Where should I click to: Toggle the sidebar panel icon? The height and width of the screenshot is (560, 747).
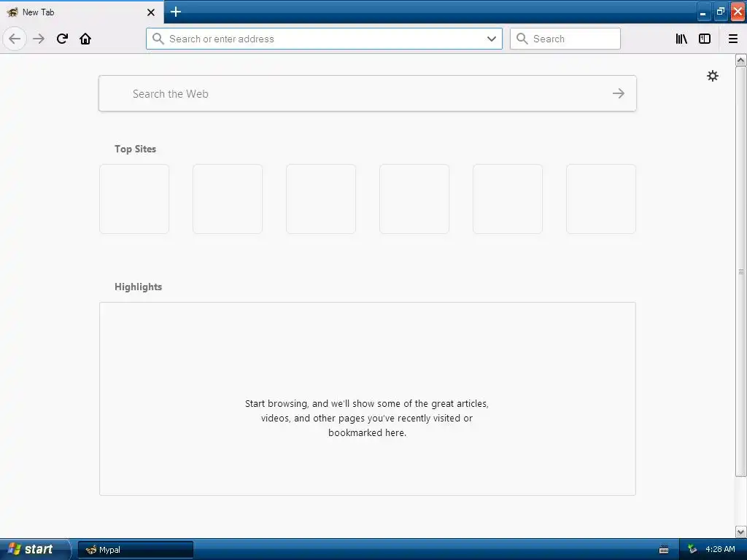[705, 39]
